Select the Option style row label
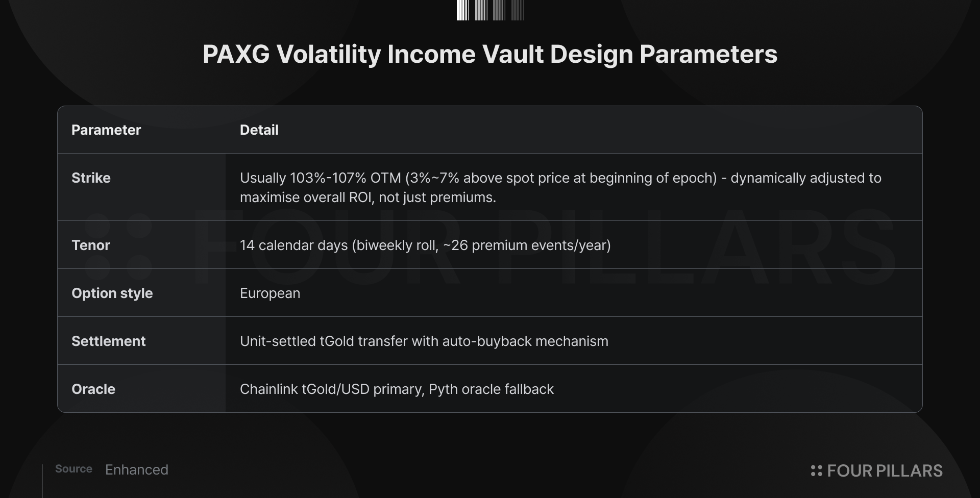 112,293
